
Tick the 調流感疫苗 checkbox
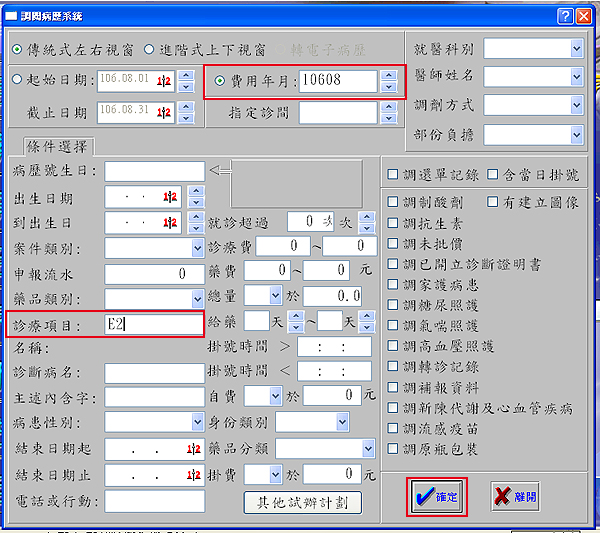coord(395,425)
